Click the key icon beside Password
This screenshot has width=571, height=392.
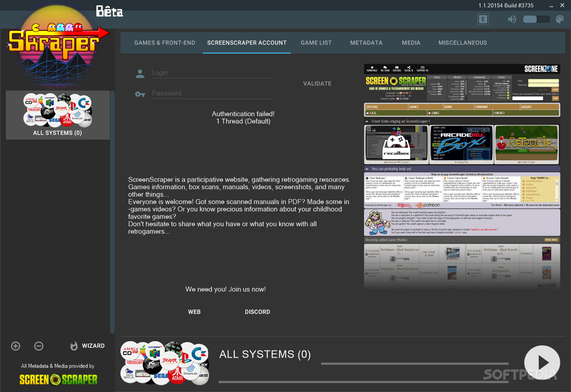coord(140,94)
